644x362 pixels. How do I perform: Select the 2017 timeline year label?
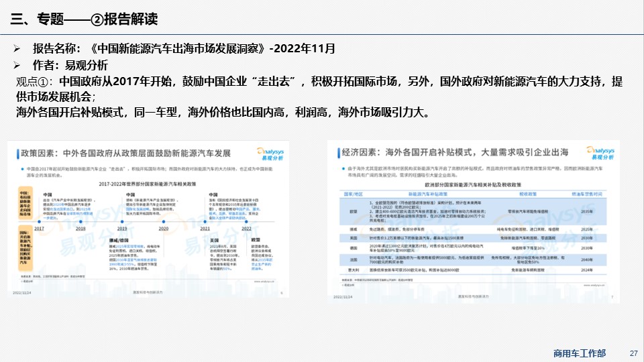point(39,229)
